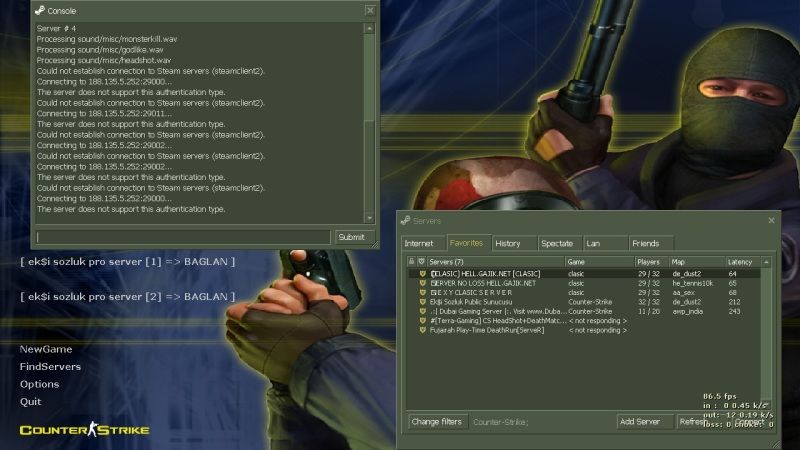Click Change filters button
The height and width of the screenshot is (450, 800).
(x=437, y=422)
